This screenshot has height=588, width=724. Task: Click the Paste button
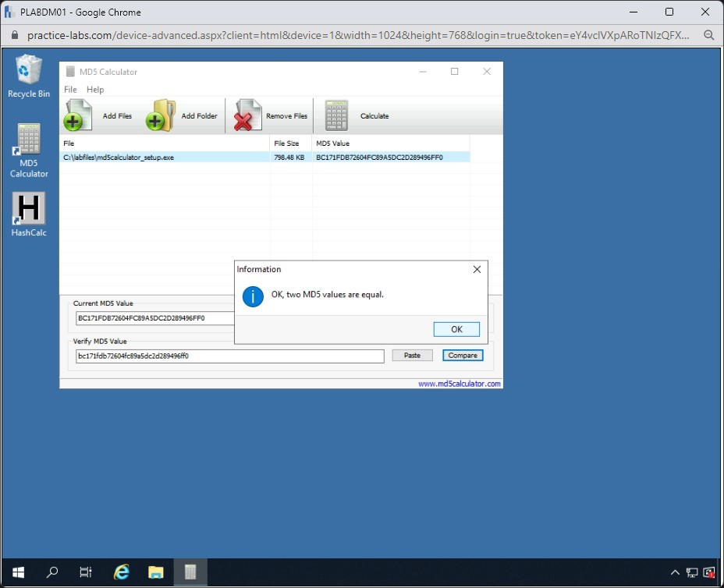coord(412,356)
